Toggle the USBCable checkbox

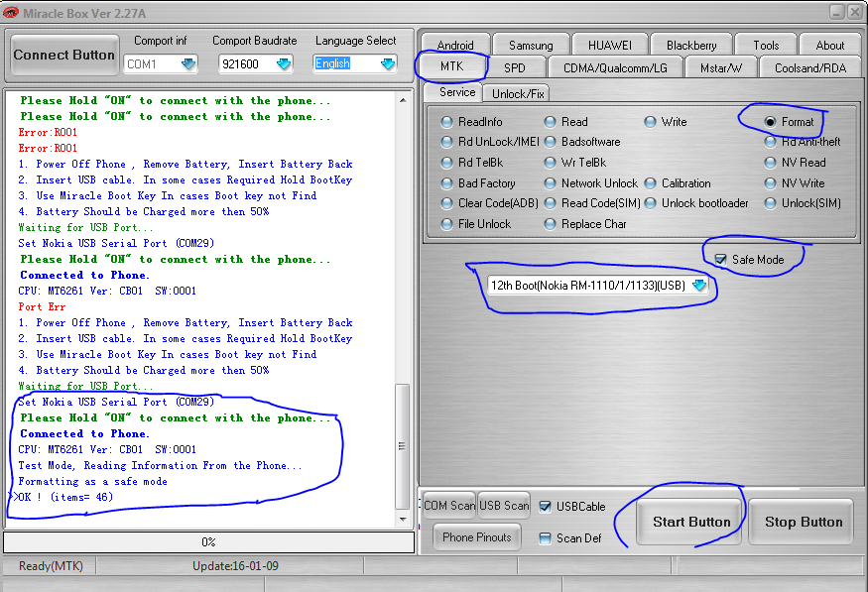546,507
